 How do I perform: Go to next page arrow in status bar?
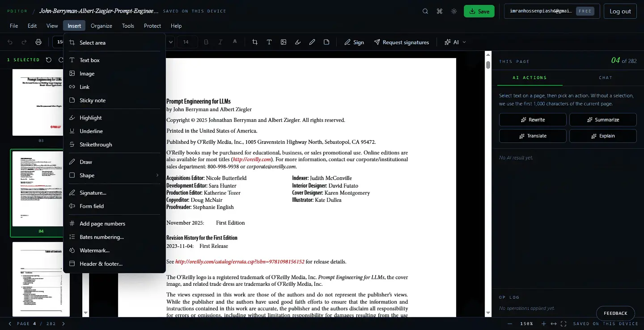coord(63,324)
